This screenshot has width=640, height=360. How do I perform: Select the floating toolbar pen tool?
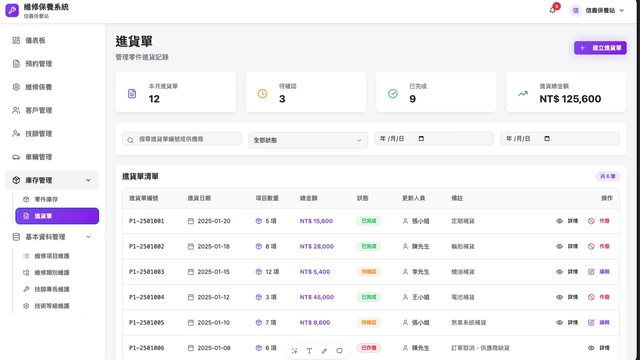[324, 351]
